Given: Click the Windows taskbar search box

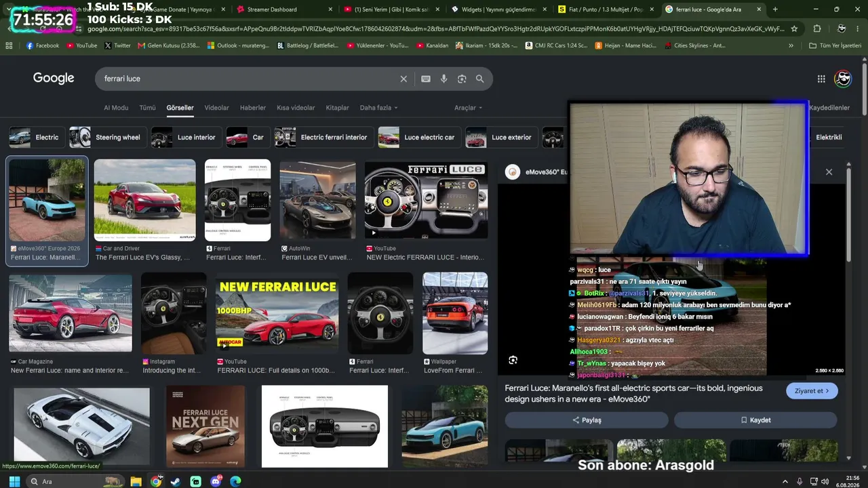Looking at the screenshot, I should pyautogui.click(x=75, y=481).
